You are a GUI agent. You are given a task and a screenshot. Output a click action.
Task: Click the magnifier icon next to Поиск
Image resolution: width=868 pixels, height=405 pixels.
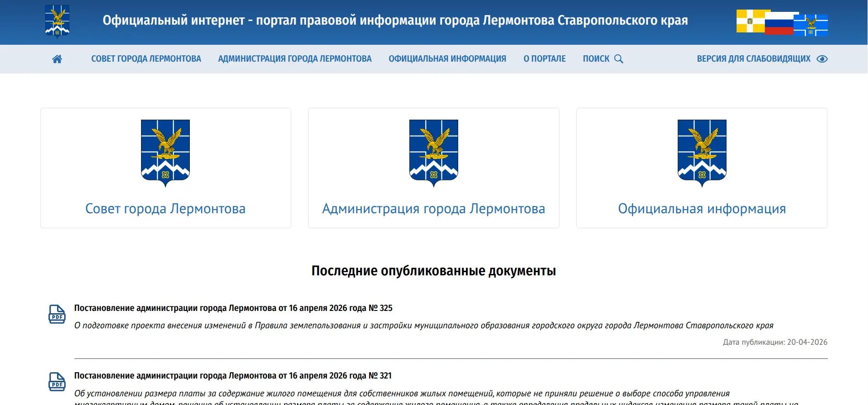tap(619, 59)
